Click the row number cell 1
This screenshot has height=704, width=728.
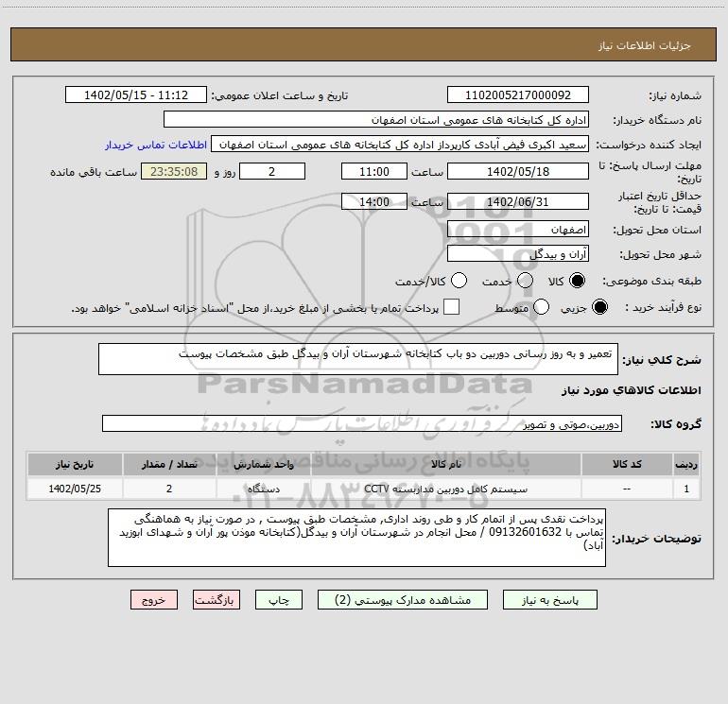coord(686,489)
